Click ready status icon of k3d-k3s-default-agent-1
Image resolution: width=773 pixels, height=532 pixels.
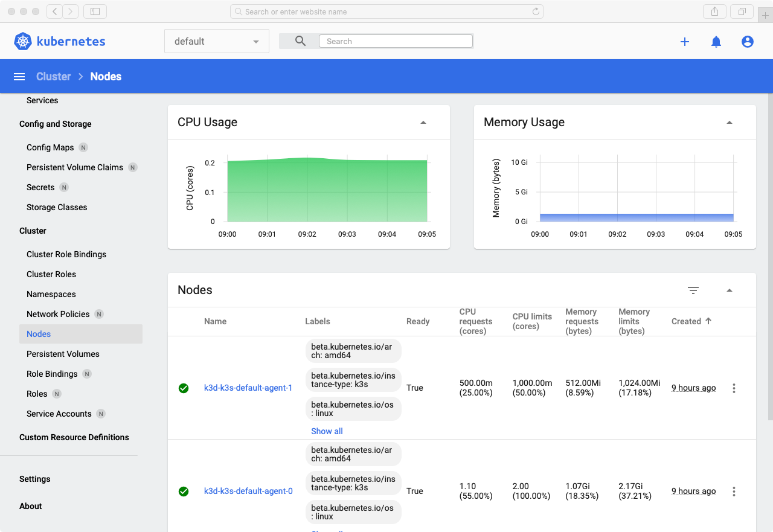coord(184,388)
